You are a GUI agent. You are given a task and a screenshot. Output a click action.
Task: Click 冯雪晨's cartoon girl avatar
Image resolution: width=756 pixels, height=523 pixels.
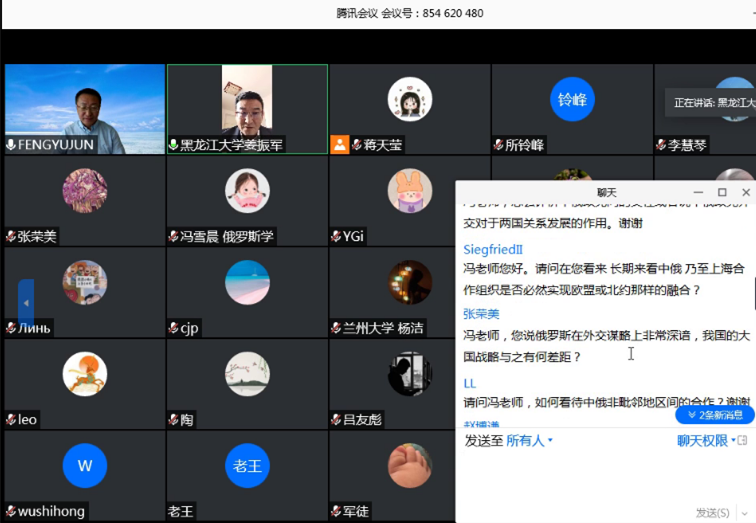tap(247, 190)
